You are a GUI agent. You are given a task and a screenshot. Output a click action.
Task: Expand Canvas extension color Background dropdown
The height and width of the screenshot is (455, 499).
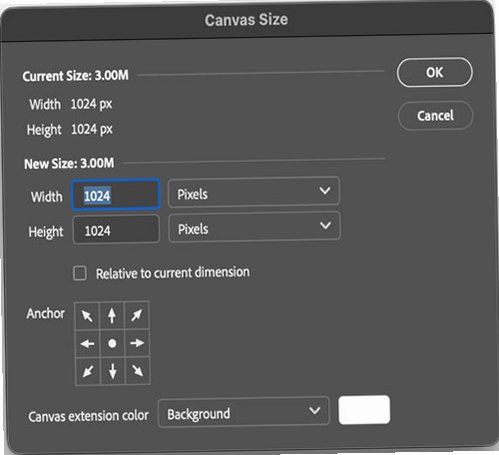[x=243, y=412]
